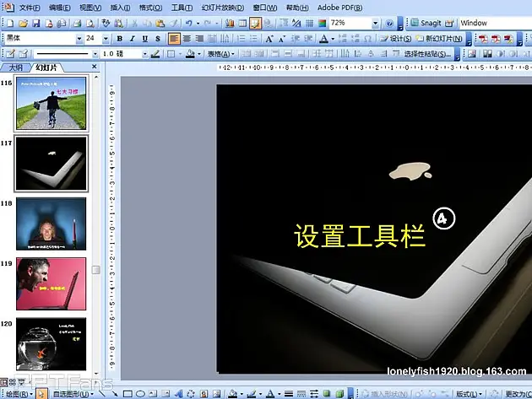Open the 72% zoom level dropdown
This screenshot has height=399, width=532.
pyautogui.click(x=376, y=24)
